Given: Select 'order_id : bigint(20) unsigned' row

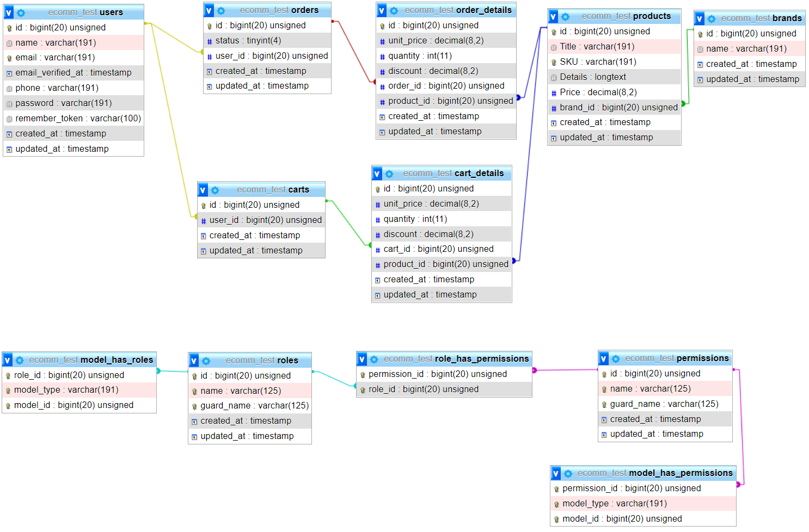Looking at the screenshot, I should tap(446, 86).
